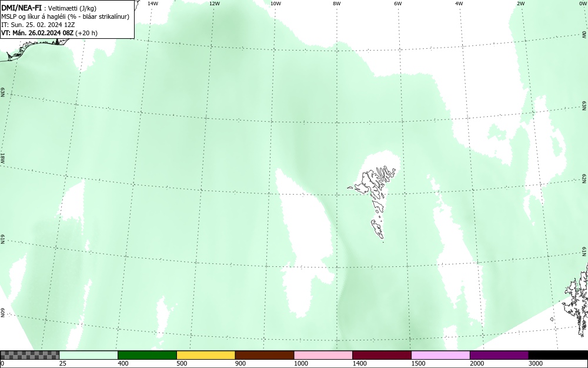This screenshot has width=588, height=368.
Task: Click the purple 2000–3000 legend swatch
Action: point(499,355)
